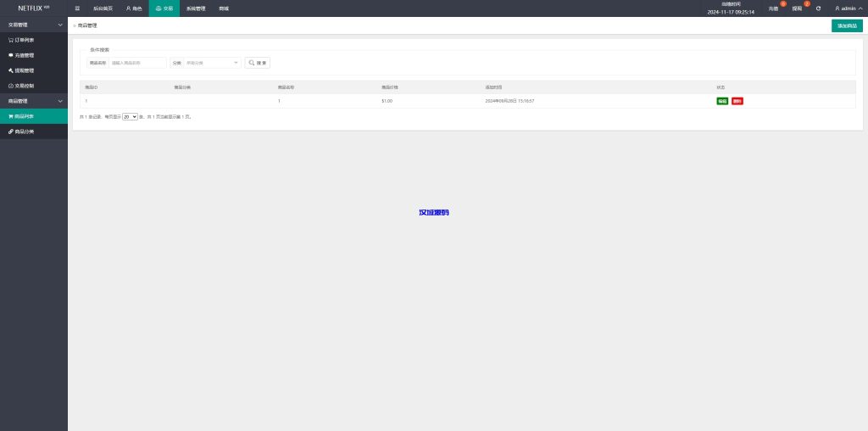
Task: Switch to the 系统管理 top navigation tab
Action: (196, 8)
